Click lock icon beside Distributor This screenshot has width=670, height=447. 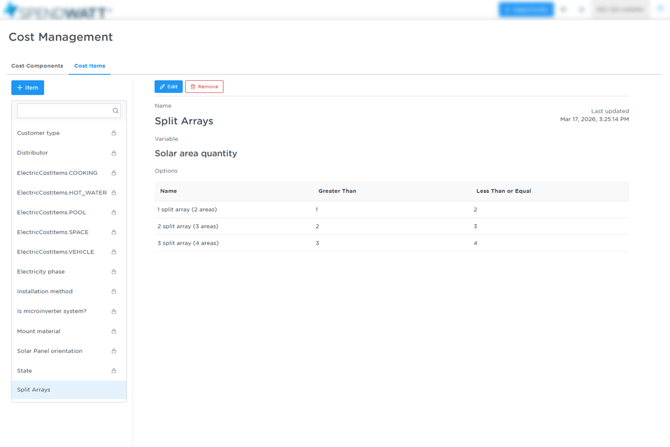click(x=114, y=153)
